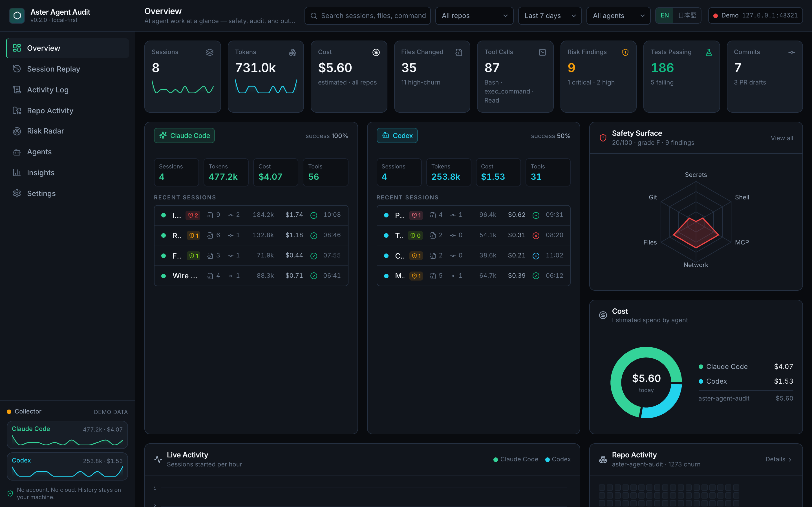The height and width of the screenshot is (507, 812).
Task: Click the Tests Passing flask icon
Action: click(x=708, y=52)
